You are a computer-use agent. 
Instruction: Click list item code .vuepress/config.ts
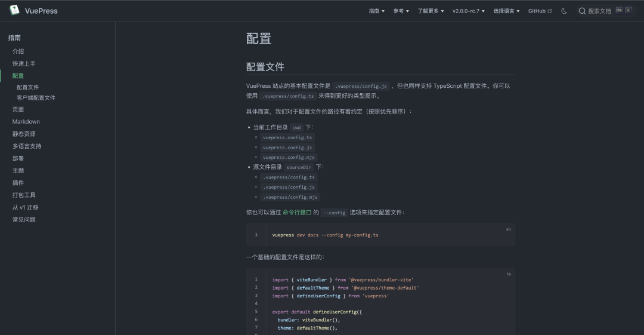[x=289, y=177]
